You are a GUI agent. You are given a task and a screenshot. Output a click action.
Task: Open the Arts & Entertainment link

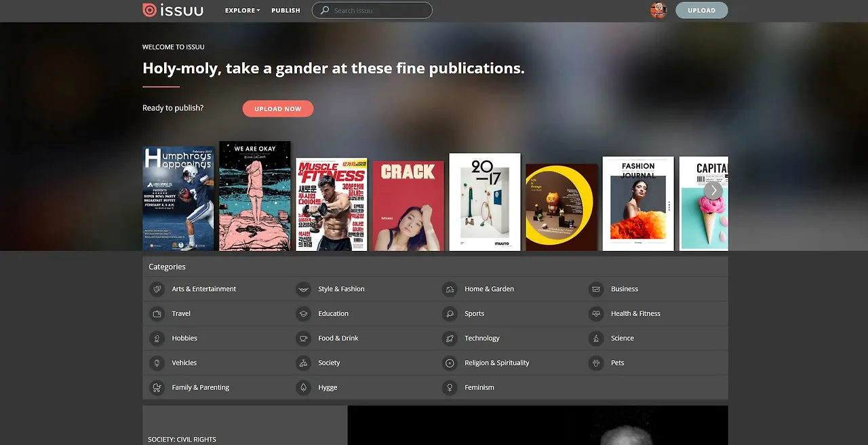204,289
